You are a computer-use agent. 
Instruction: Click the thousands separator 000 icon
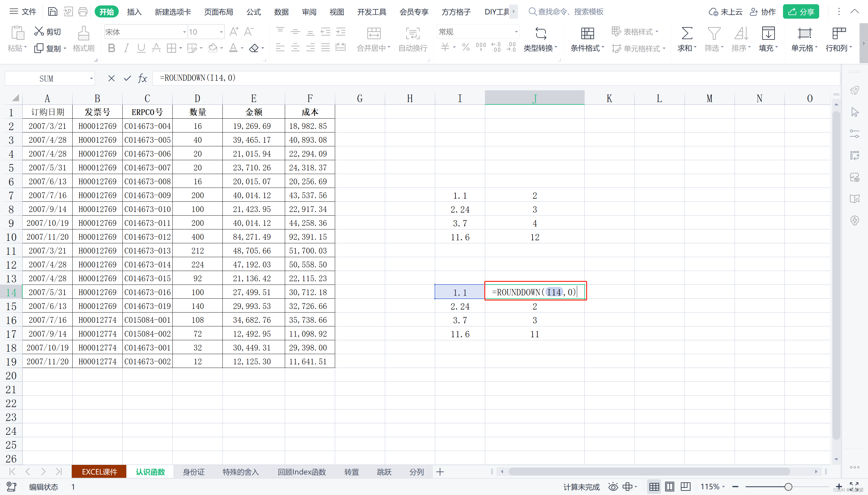[x=481, y=47]
